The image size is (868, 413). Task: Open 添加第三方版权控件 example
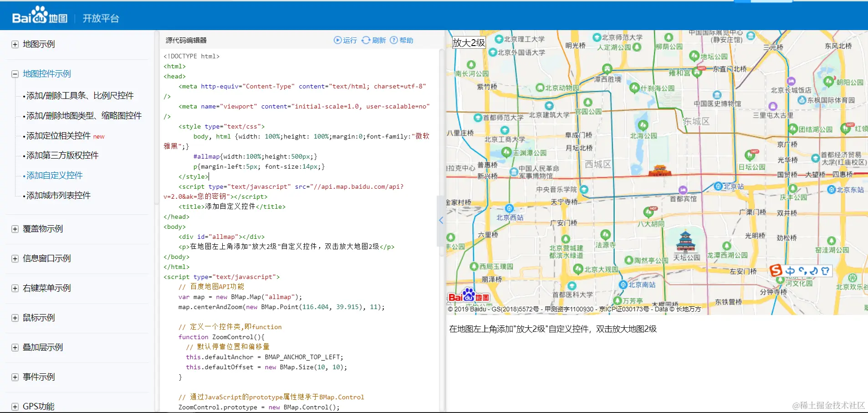(62, 155)
